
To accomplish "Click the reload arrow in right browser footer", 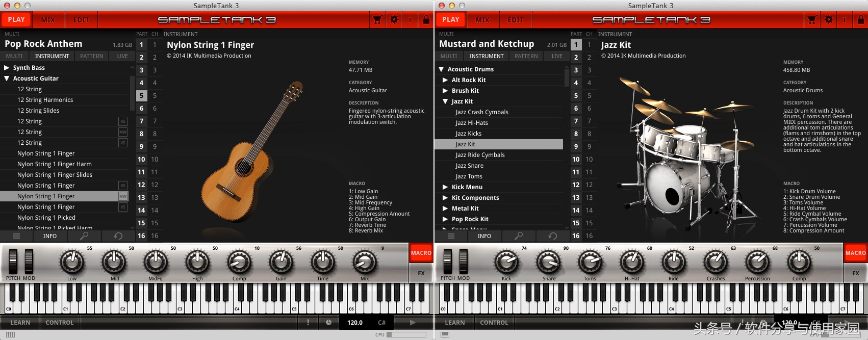I will coord(553,236).
